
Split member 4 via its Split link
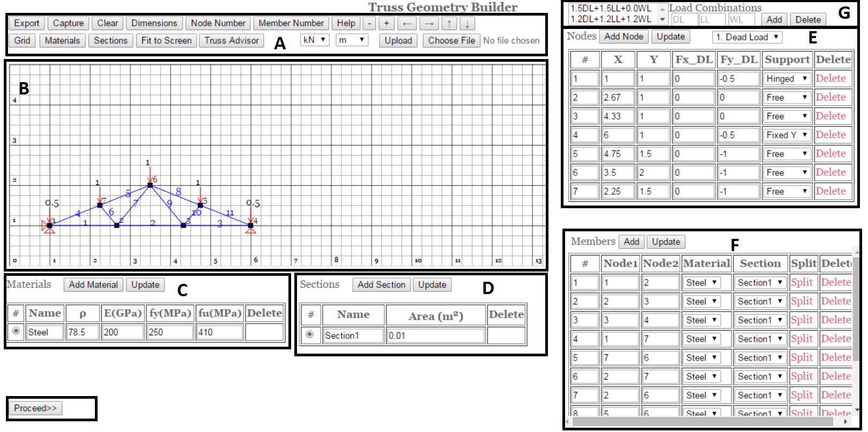pos(802,339)
